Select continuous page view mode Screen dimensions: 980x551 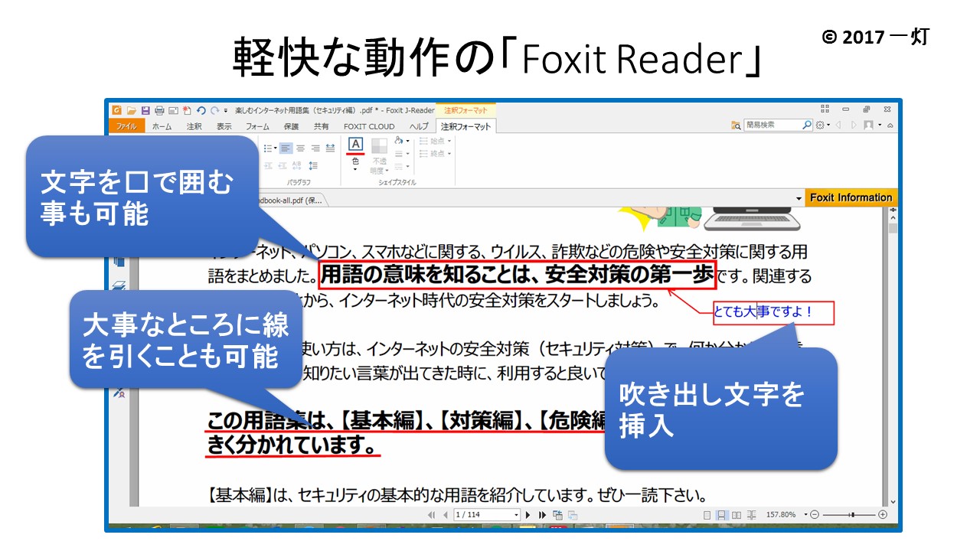pyautogui.click(x=721, y=515)
